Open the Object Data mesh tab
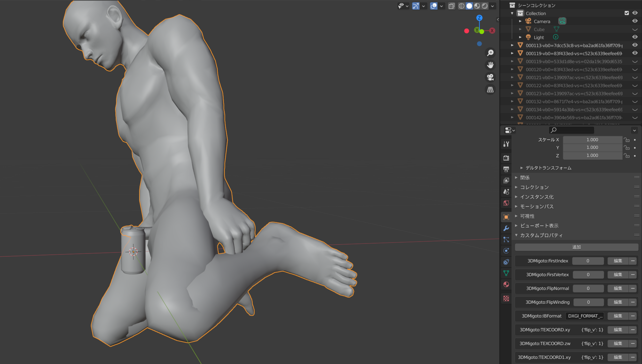 506,273
